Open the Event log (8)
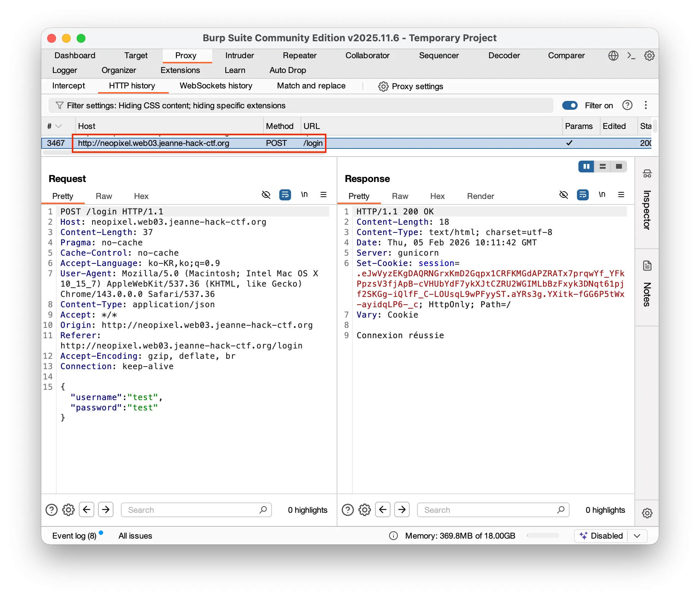 (x=74, y=536)
